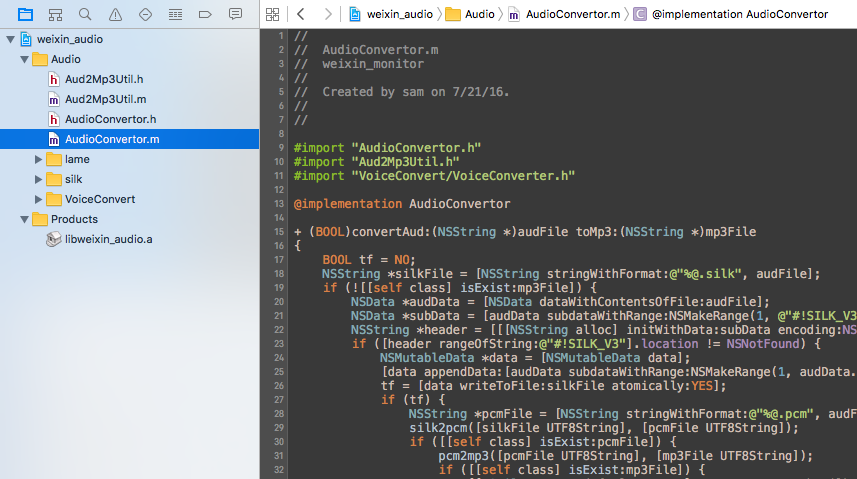The width and height of the screenshot is (857, 479).
Task: Click AudioConvertor.m in the jump bar
Action: point(573,14)
